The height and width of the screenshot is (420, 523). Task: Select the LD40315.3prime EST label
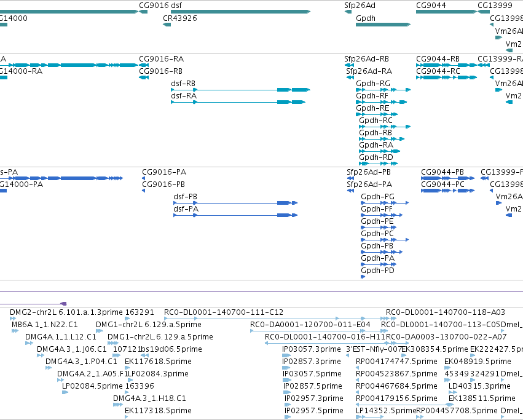point(479,386)
